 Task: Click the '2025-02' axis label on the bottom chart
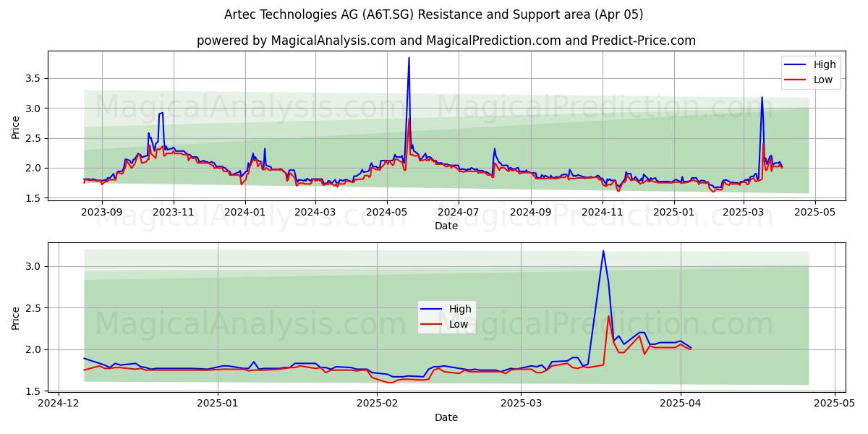tap(378, 404)
